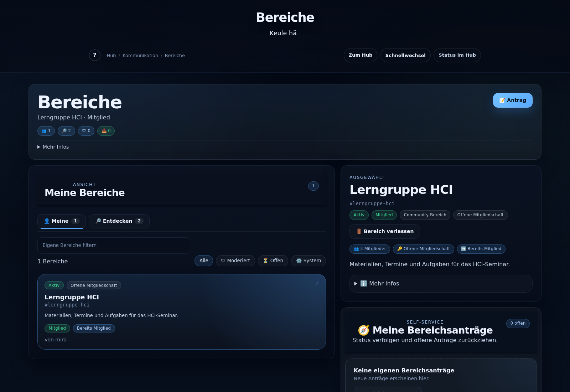Expand the Mehr Infos disclosure under Bereiche
570x392 pixels.
point(53,146)
